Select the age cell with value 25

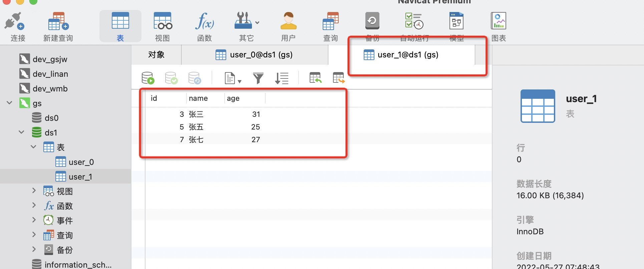click(245, 127)
